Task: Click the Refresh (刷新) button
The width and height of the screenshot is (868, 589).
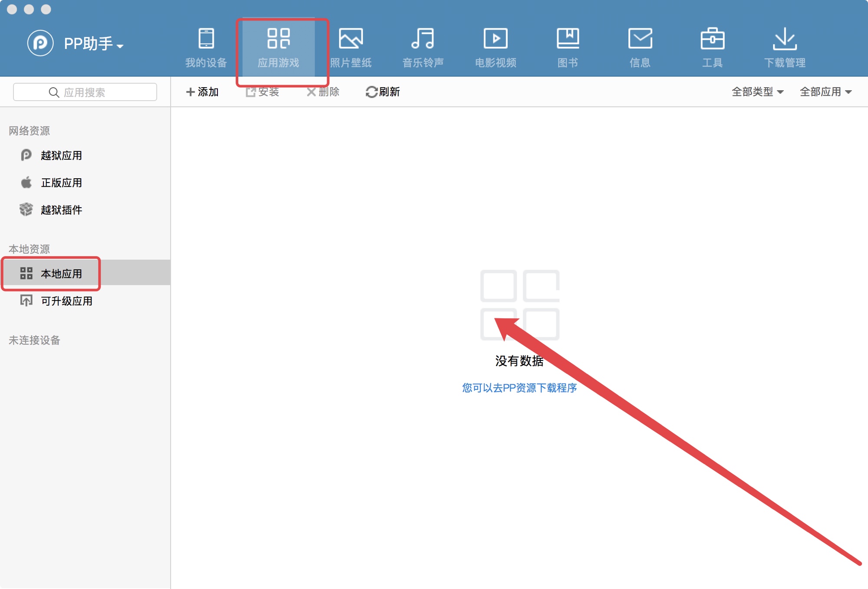Action: pyautogui.click(x=383, y=92)
